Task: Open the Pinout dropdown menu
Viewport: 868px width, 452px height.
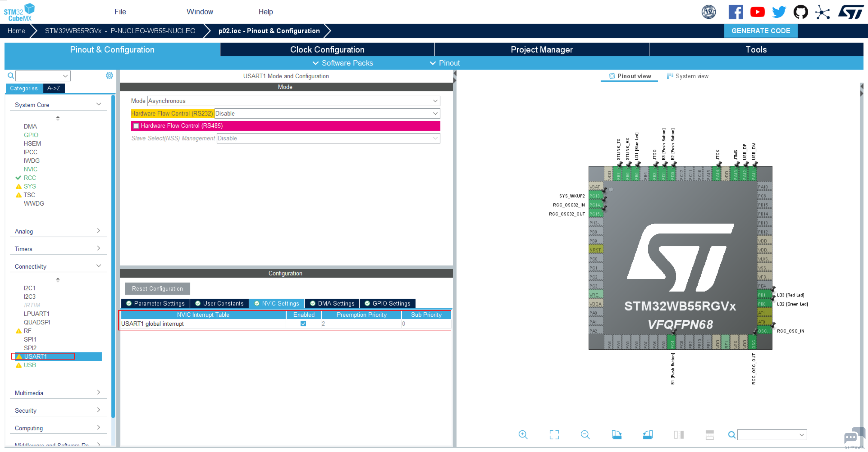Action: [x=445, y=63]
